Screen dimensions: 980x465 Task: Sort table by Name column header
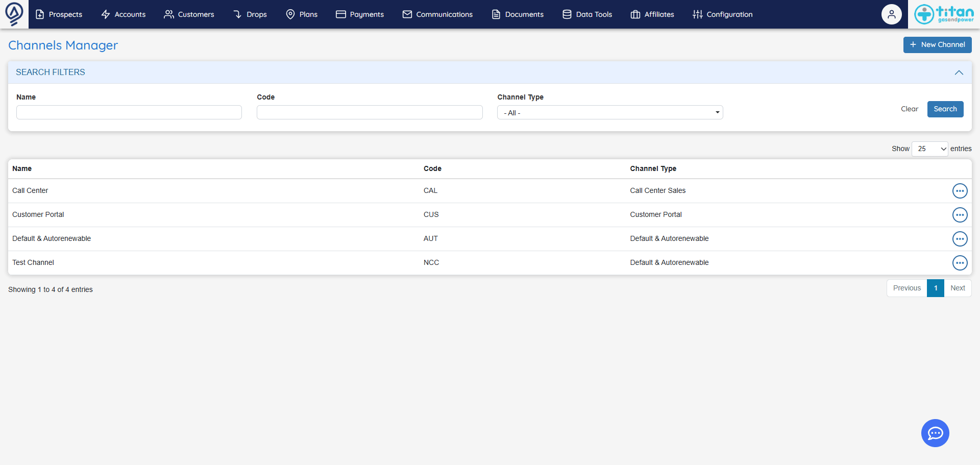point(22,168)
